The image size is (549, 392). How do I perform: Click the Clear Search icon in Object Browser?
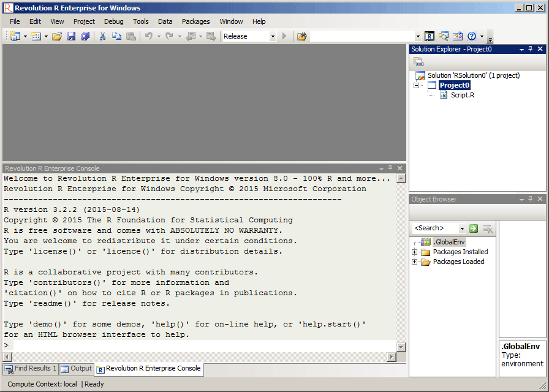click(487, 228)
